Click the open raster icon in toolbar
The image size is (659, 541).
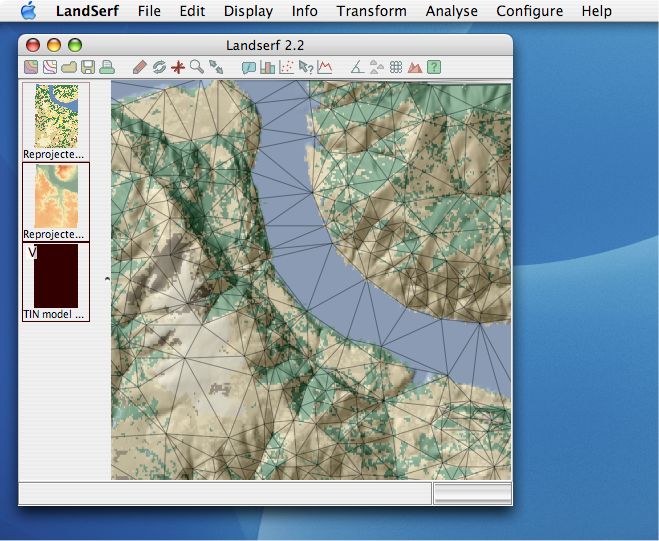point(31,67)
